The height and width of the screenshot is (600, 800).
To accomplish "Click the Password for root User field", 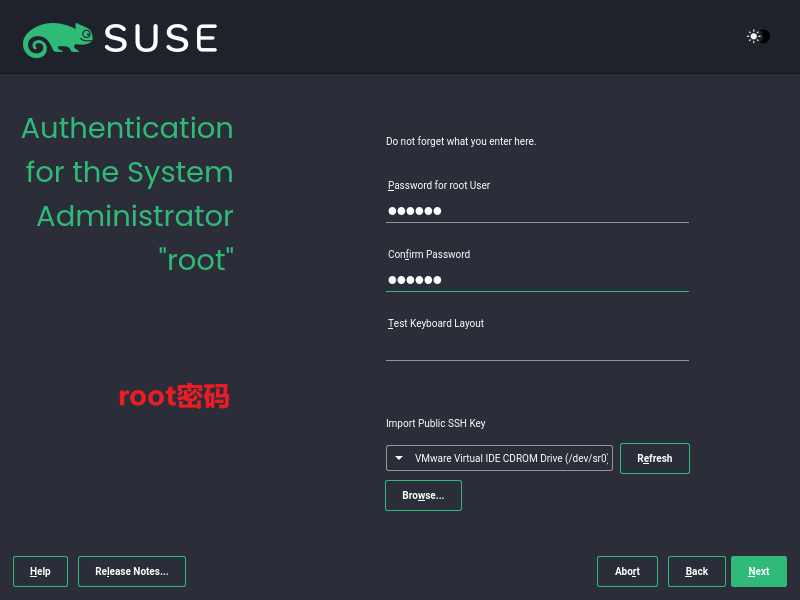I will (537, 211).
